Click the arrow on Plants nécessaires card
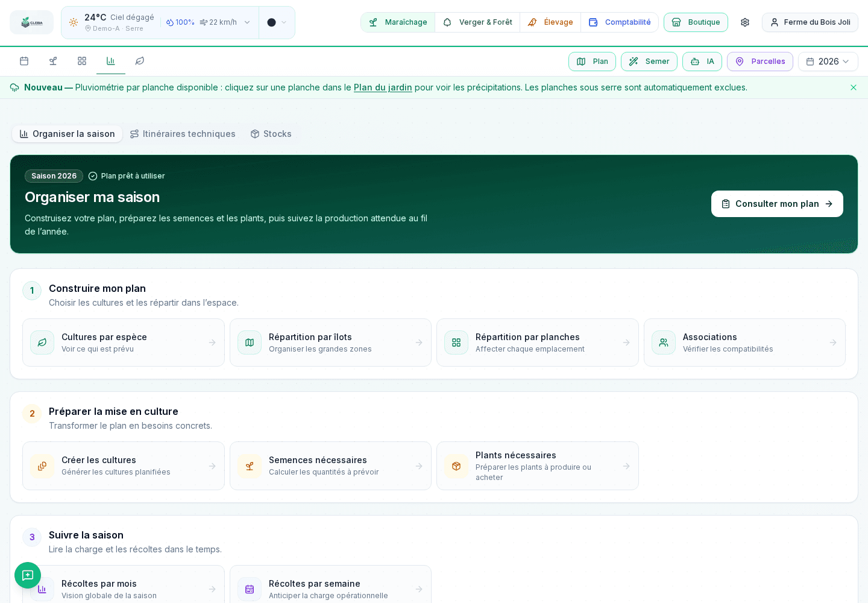Image resolution: width=868 pixels, height=603 pixels. (626, 466)
